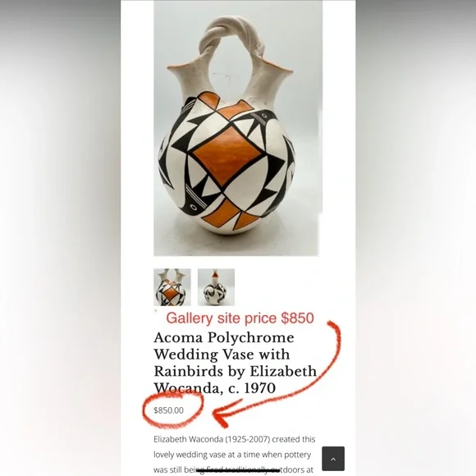Screen dimensions: 476x476
Task: Click the "lovely wedding vase" description line
Action: click(x=232, y=455)
